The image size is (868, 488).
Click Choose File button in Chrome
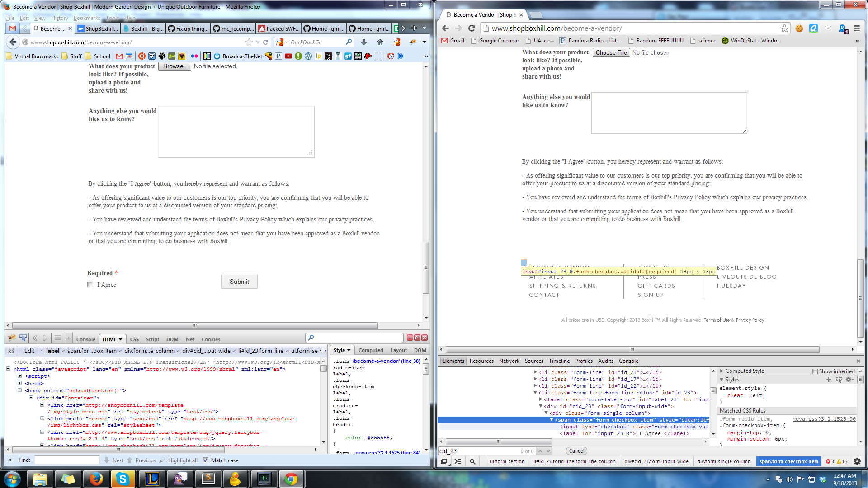611,52
